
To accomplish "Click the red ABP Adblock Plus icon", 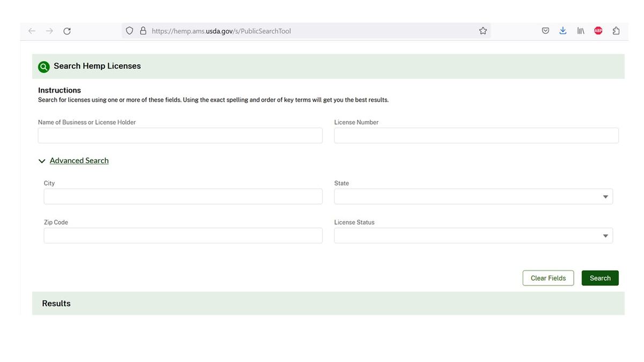I will click(598, 31).
